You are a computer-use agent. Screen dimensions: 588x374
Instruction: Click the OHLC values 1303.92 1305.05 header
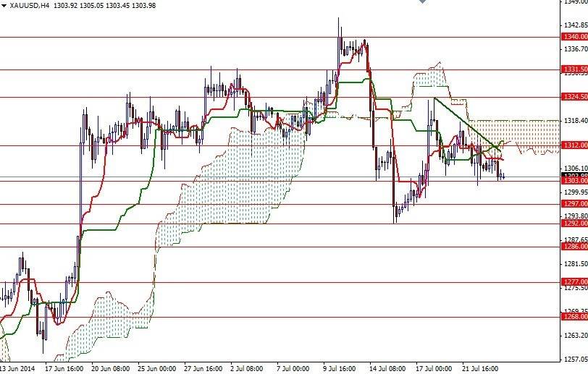[79, 6]
